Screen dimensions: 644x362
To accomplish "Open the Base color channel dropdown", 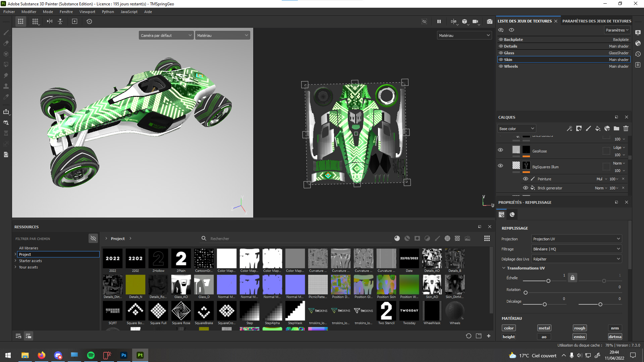I will (x=517, y=129).
